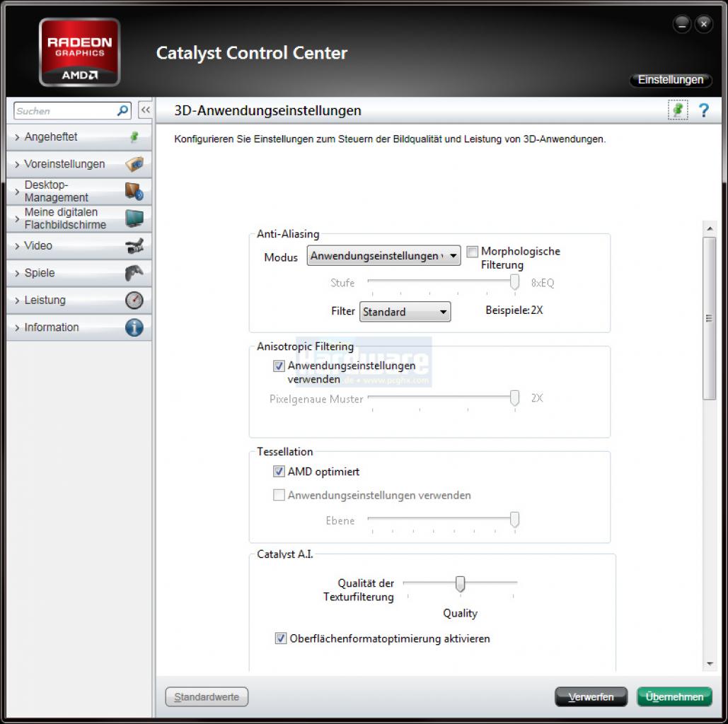The width and height of the screenshot is (728, 724).
Task: Open help with the question mark icon
Action: 704,110
